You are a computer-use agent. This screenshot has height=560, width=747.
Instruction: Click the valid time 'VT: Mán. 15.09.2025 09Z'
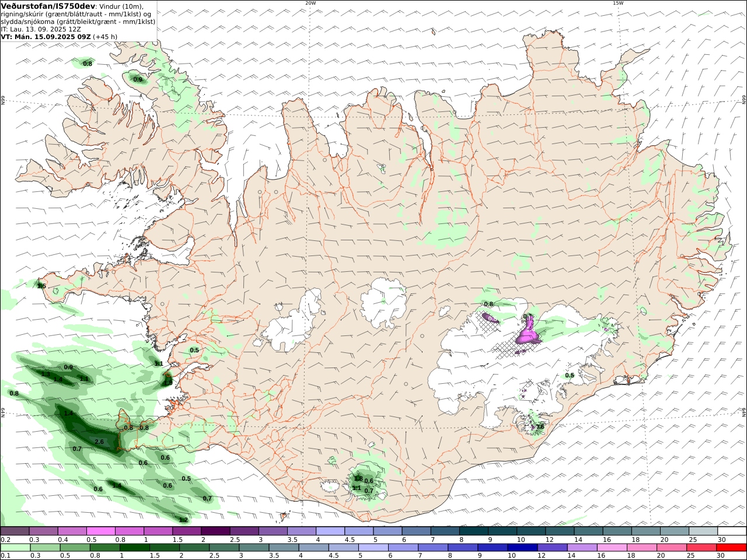pyautogui.click(x=46, y=36)
